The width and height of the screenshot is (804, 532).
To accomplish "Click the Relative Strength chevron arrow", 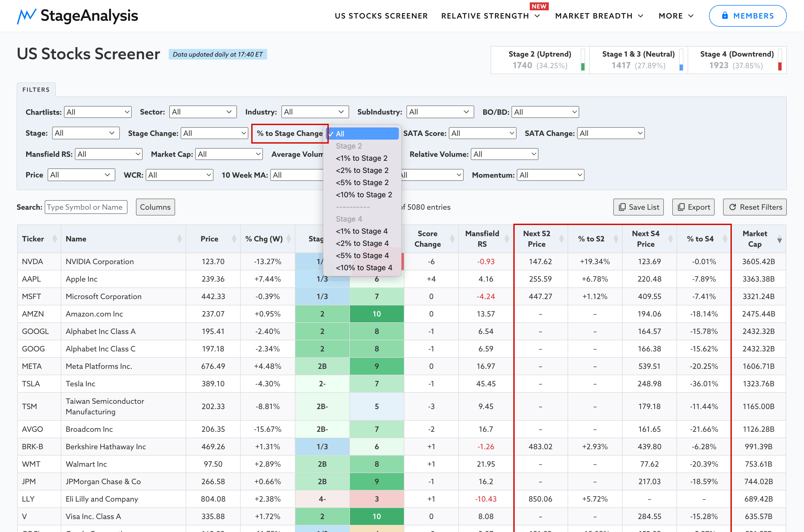I will pos(537,16).
